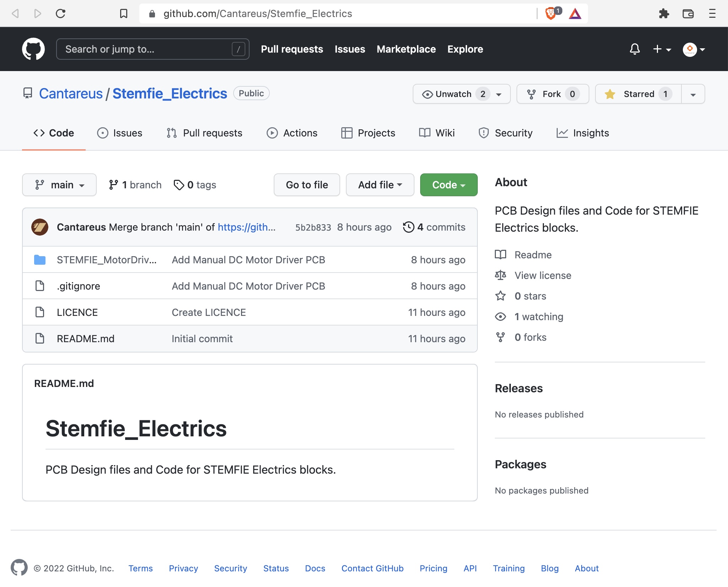Open the .gitignore file
Viewport: 728px width, 587px height.
tap(79, 286)
